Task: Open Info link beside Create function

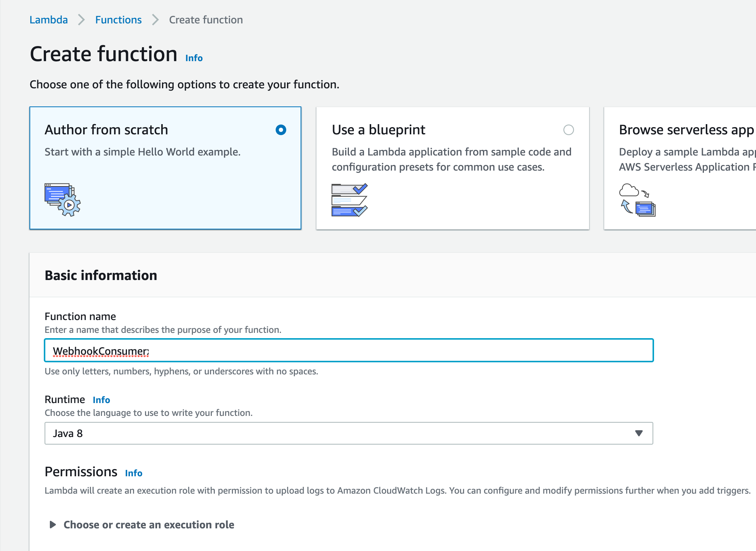Action: 194,58
